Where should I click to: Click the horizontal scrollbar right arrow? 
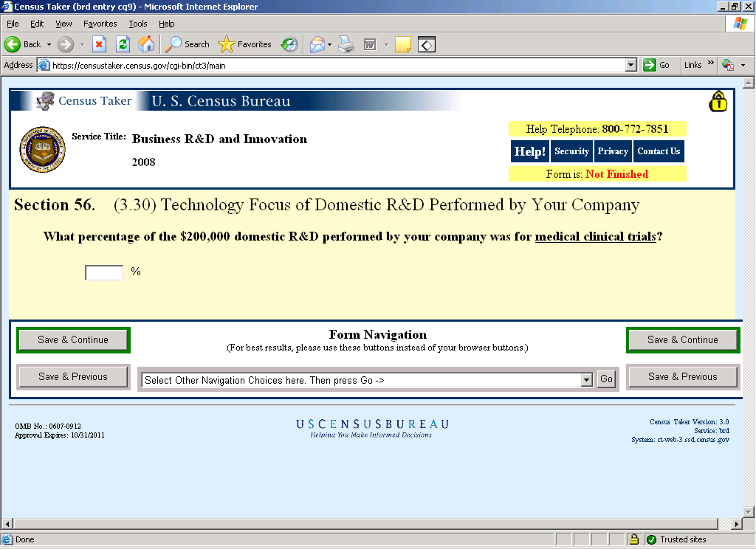click(x=736, y=523)
